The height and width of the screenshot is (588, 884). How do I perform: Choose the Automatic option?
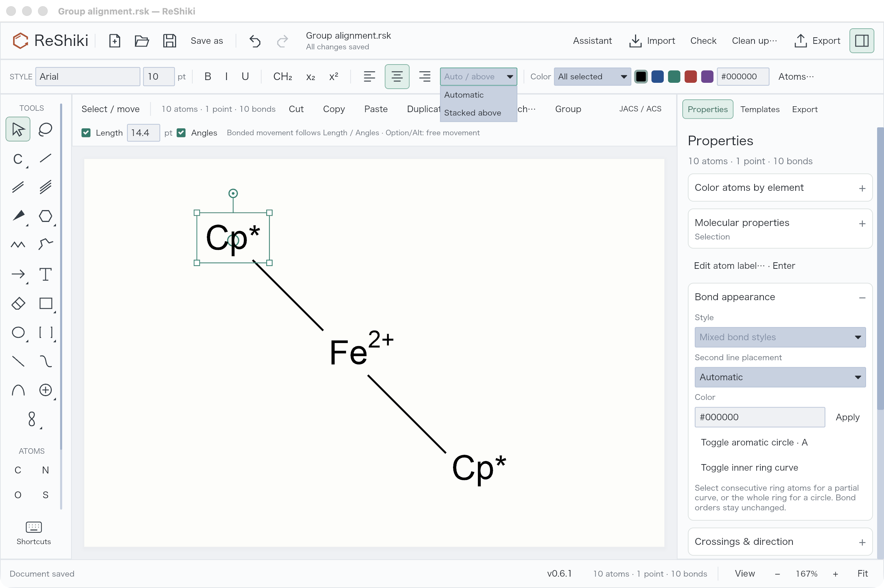[478, 95]
